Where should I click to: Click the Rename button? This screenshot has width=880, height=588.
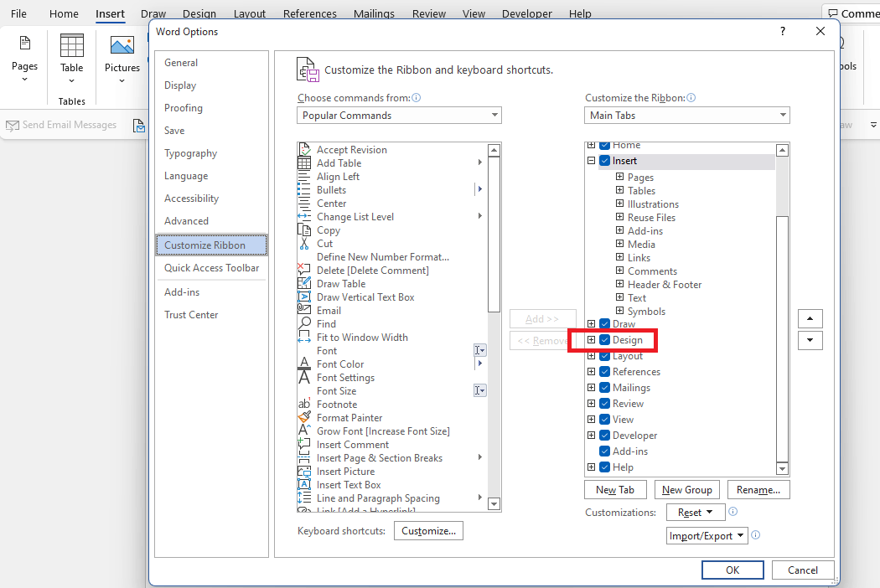(x=758, y=490)
